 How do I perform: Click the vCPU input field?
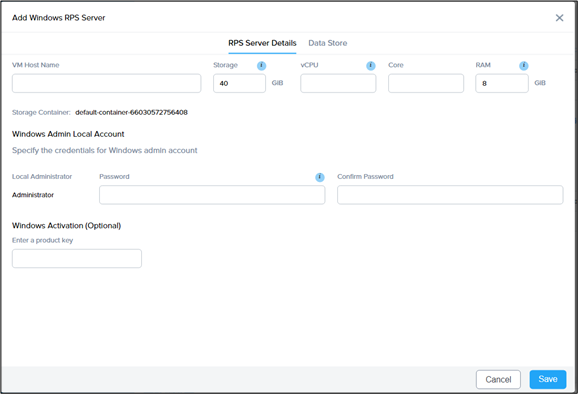(338, 83)
